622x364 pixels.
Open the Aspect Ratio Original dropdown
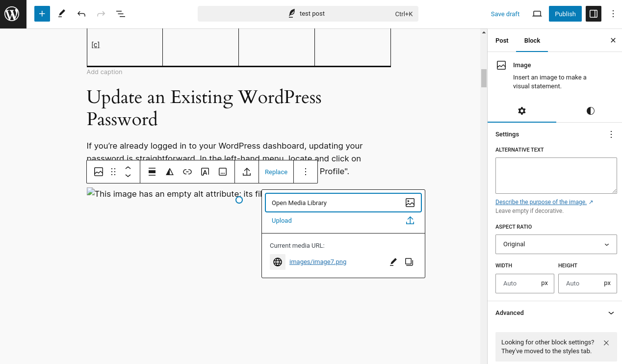[x=556, y=244]
